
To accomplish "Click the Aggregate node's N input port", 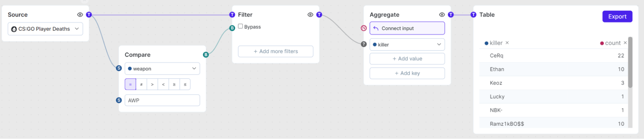I will click(x=364, y=28).
